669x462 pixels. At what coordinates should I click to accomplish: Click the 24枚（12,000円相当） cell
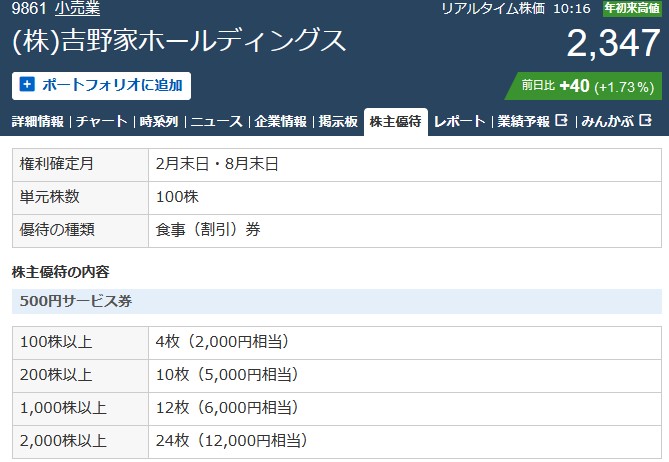click(x=405, y=442)
